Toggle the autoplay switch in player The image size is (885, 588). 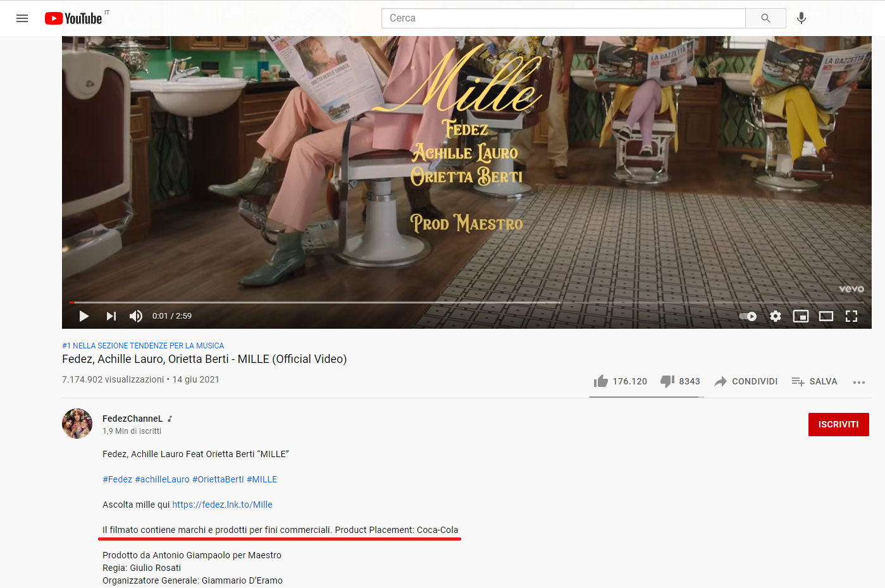pyautogui.click(x=748, y=316)
